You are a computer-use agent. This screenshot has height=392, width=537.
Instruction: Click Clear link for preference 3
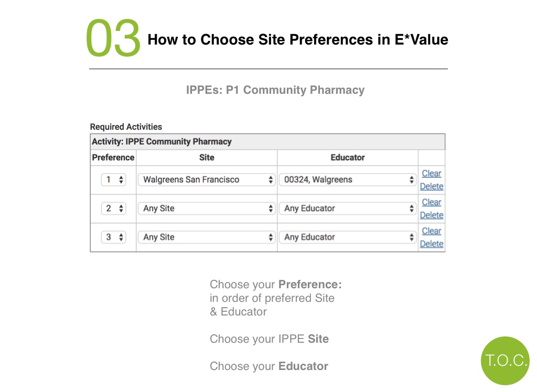(x=432, y=231)
